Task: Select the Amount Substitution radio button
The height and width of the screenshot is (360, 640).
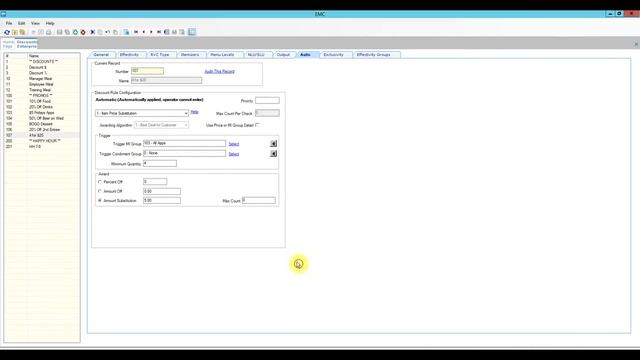Action: pyautogui.click(x=100, y=201)
